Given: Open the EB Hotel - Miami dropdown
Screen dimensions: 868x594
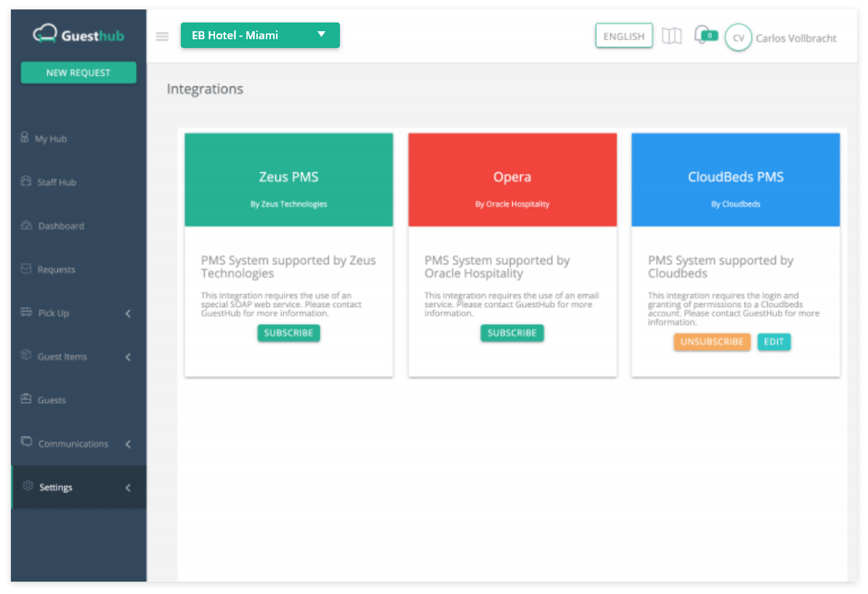Looking at the screenshot, I should (260, 36).
